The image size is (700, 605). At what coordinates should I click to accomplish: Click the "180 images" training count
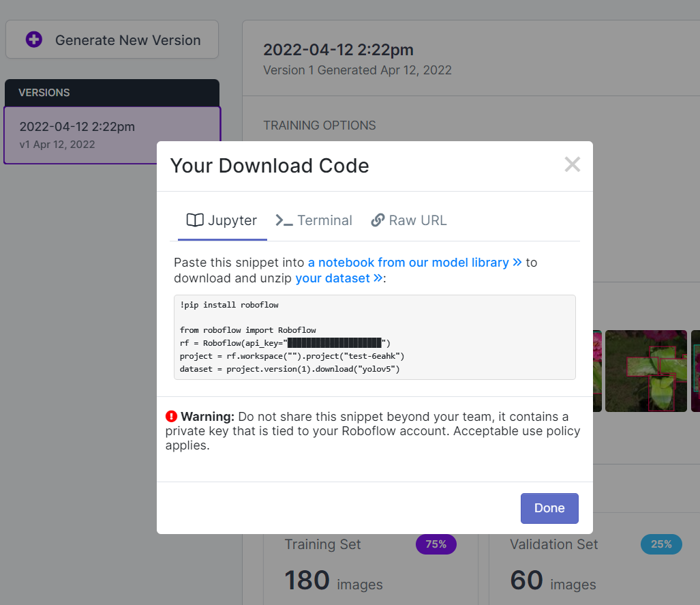[333, 580]
